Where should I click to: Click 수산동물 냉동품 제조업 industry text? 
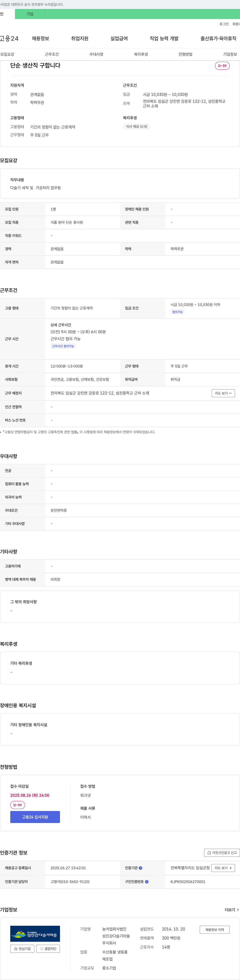pos(115,955)
